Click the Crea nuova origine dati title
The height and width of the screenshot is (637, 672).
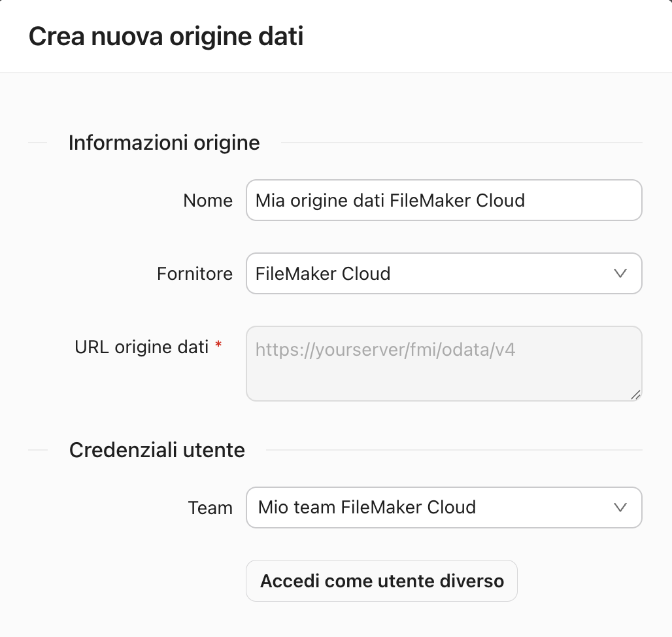pos(165,36)
